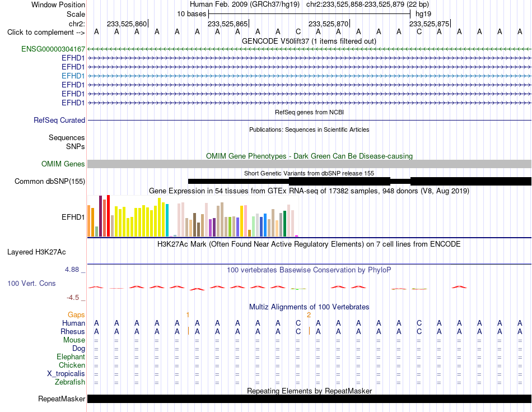Open Publications Sequences in Scientific Articles title
Image resolution: width=532 pixels, height=412 pixels.
tap(309, 129)
